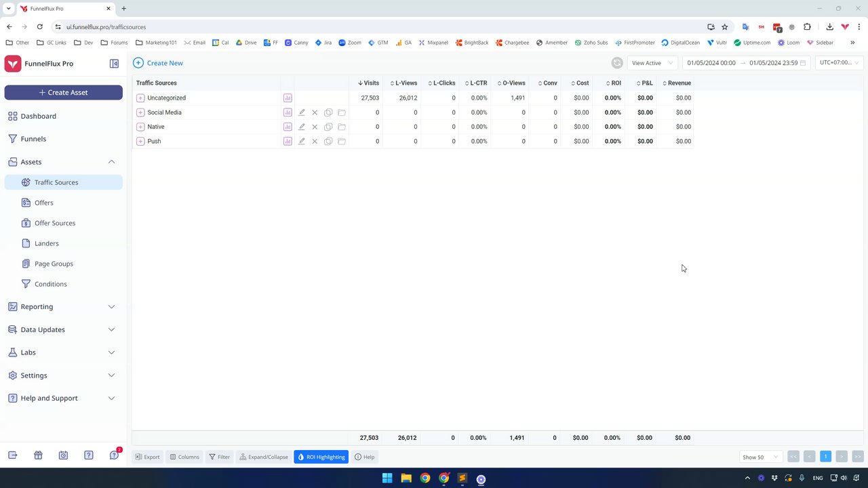Move Native using the folder icon

342,127
